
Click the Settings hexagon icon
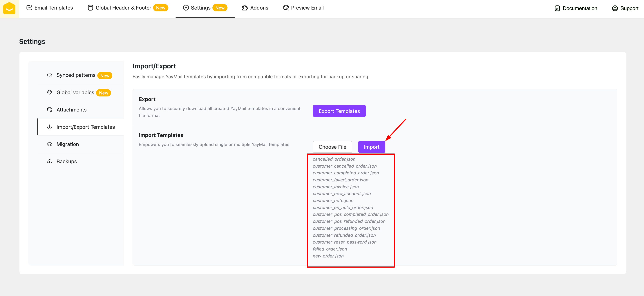[x=186, y=8]
